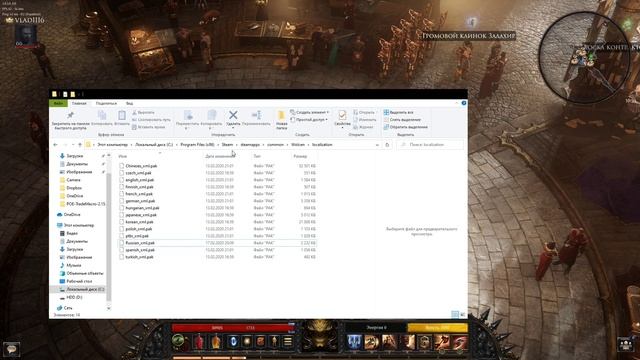The image size is (640, 360).
Task: Click Select all in the ribbon
Action: coord(398,112)
